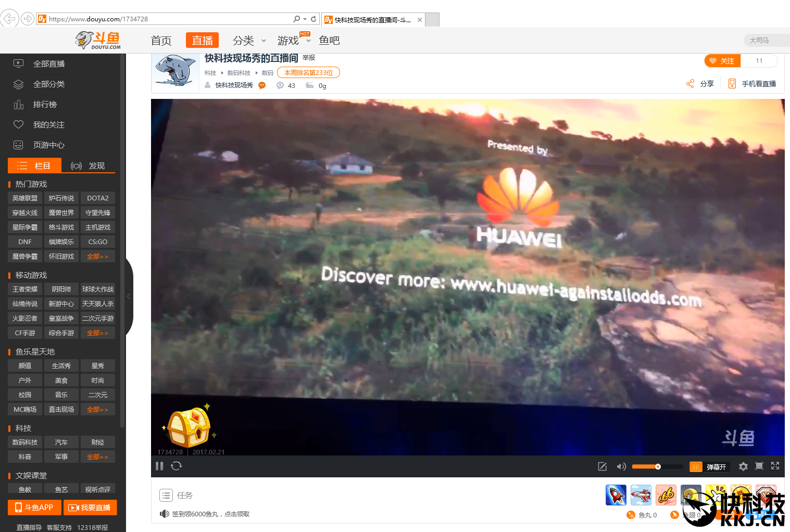Open 英雄联盟 game category link
790x532 pixels.
coord(25,198)
